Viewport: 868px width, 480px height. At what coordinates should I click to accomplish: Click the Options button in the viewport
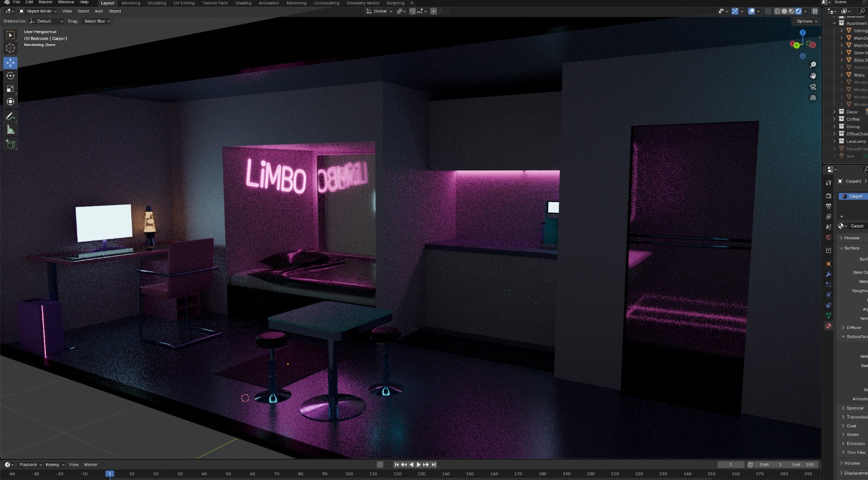[x=807, y=21]
